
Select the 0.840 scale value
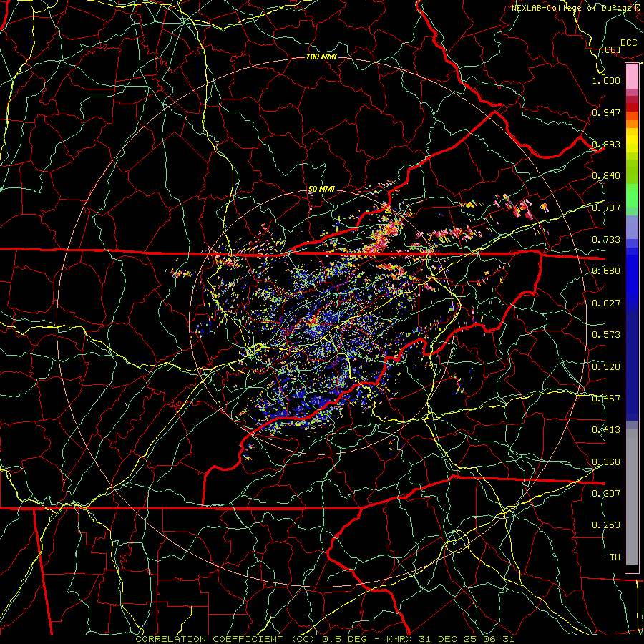tap(606, 176)
